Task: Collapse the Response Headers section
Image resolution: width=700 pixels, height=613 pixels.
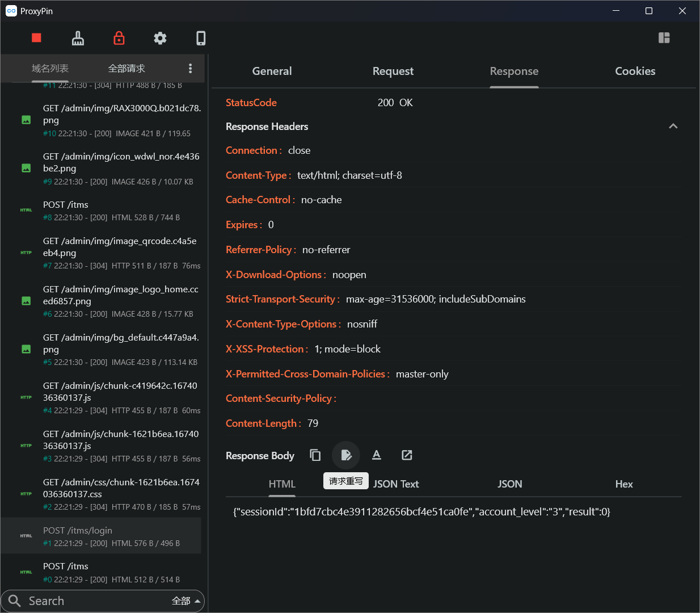Action: pos(673,127)
